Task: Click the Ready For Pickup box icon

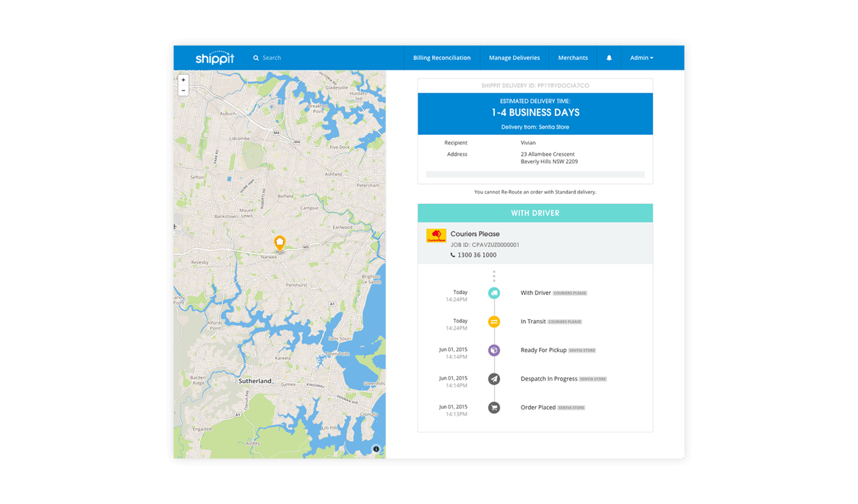Action: pos(494,350)
